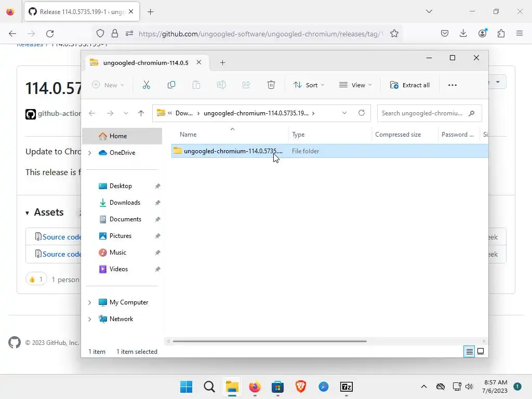The width and height of the screenshot is (532, 399).
Task: Expand the address bar history dropdown
Action: point(344,113)
